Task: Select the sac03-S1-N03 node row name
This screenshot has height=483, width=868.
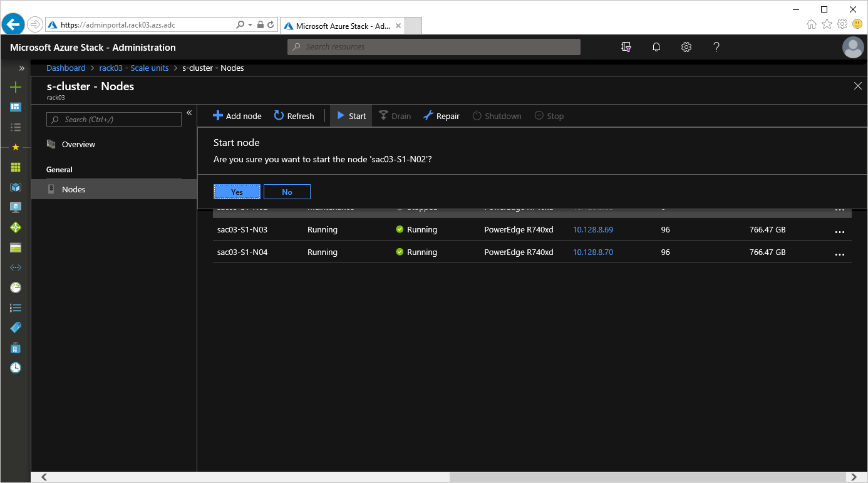Action: (242, 230)
